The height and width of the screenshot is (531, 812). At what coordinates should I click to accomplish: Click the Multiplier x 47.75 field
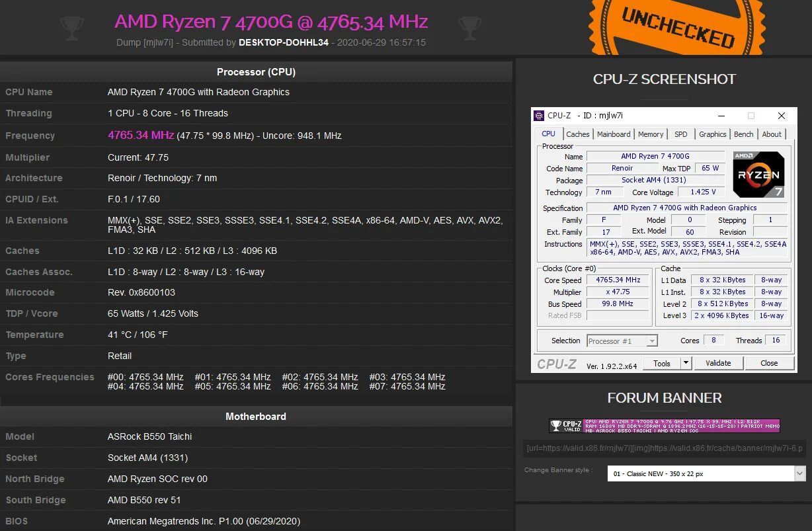(618, 292)
